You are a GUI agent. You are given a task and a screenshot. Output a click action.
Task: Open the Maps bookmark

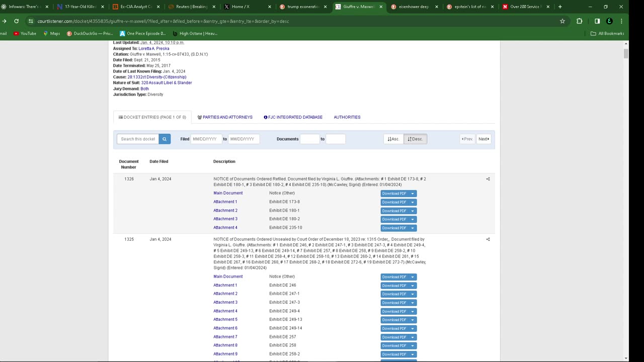click(51, 33)
